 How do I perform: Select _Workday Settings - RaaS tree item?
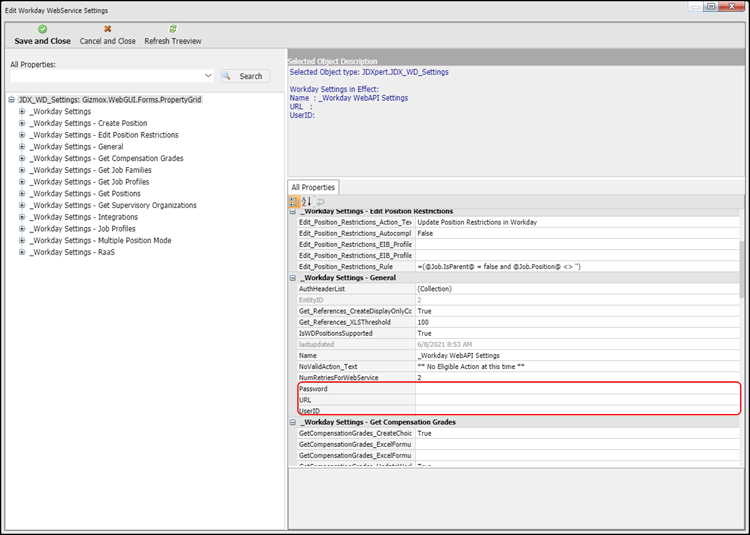72,252
